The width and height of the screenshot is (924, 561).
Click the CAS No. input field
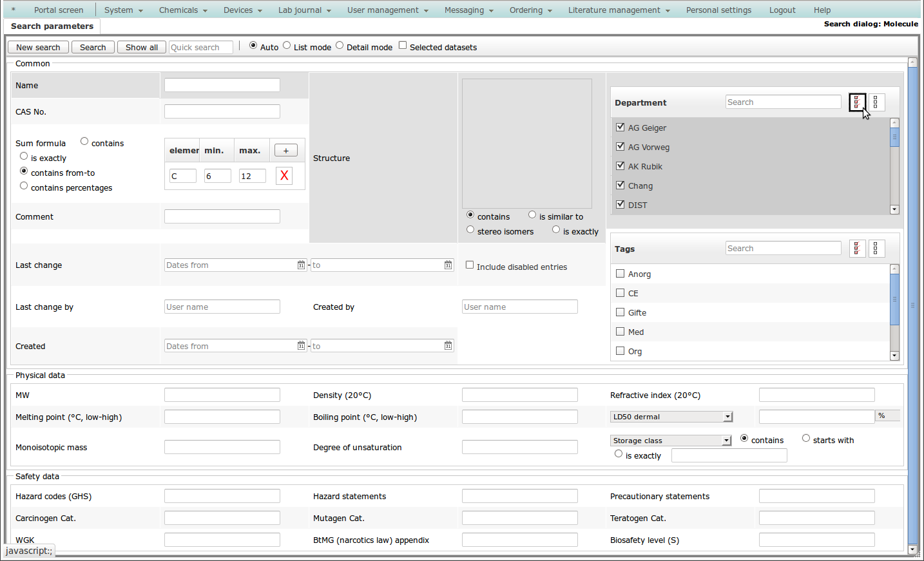[x=222, y=111]
